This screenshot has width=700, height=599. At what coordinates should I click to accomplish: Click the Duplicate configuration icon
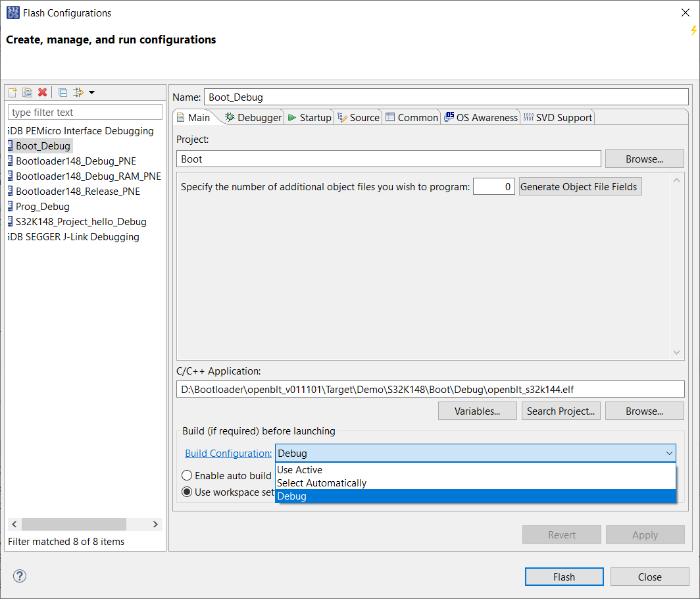coord(27,93)
